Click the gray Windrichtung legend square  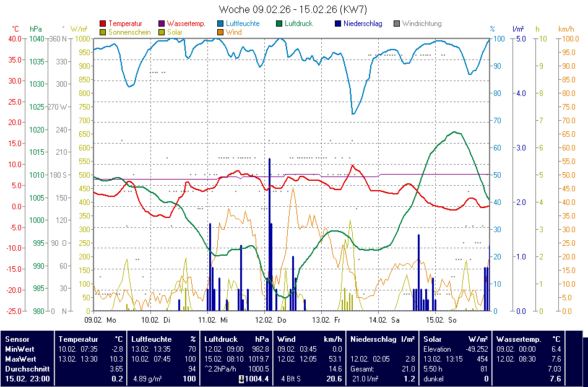(x=397, y=24)
